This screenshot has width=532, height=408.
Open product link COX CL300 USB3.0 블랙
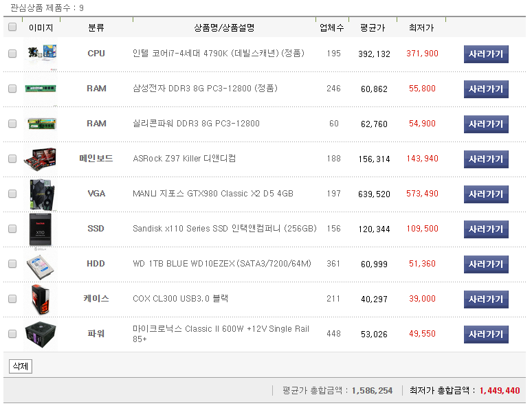pyautogui.click(x=180, y=299)
